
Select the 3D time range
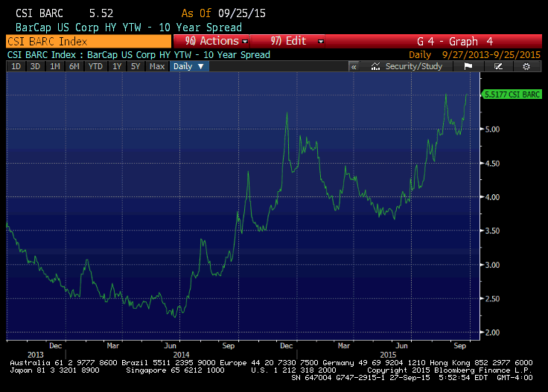[x=35, y=66]
